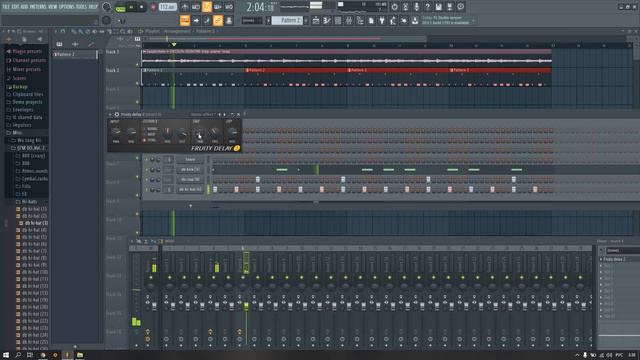
Task: Click the Snare channel button
Action: pos(190,160)
